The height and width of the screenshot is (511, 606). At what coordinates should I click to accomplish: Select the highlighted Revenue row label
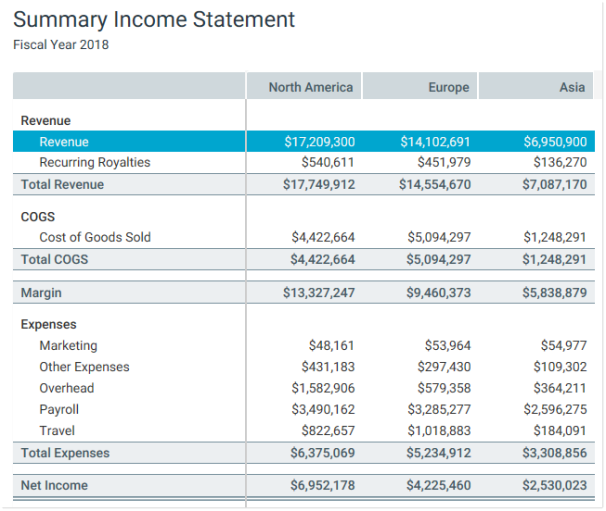pos(64,142)
